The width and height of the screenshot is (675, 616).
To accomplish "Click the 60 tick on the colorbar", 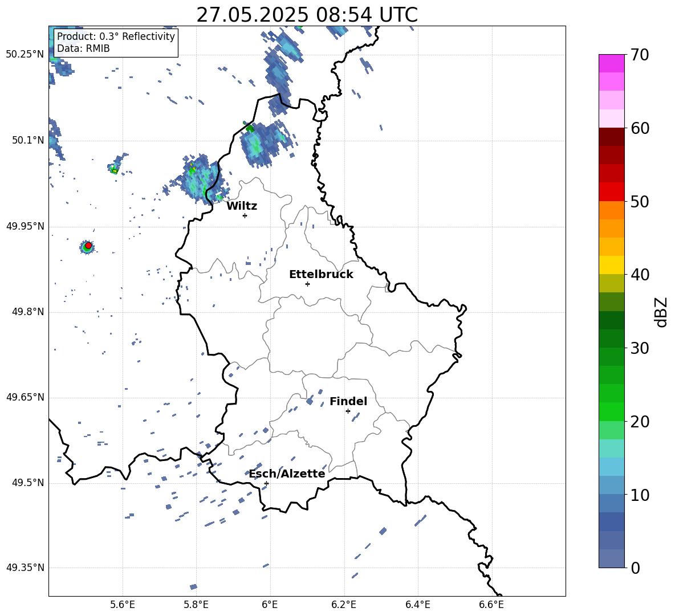I will pyautogui.click(x=640, y=128).
